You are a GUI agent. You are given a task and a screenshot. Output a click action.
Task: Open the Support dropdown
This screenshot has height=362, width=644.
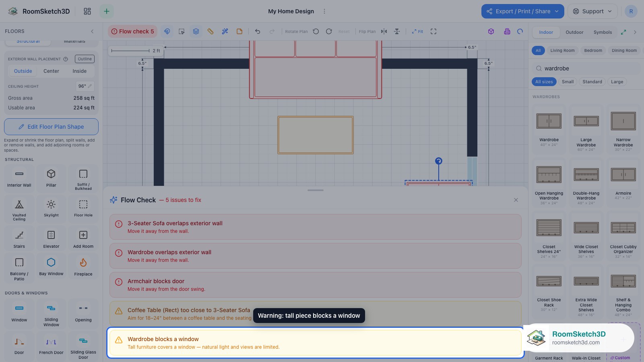[x=592, y=11]
